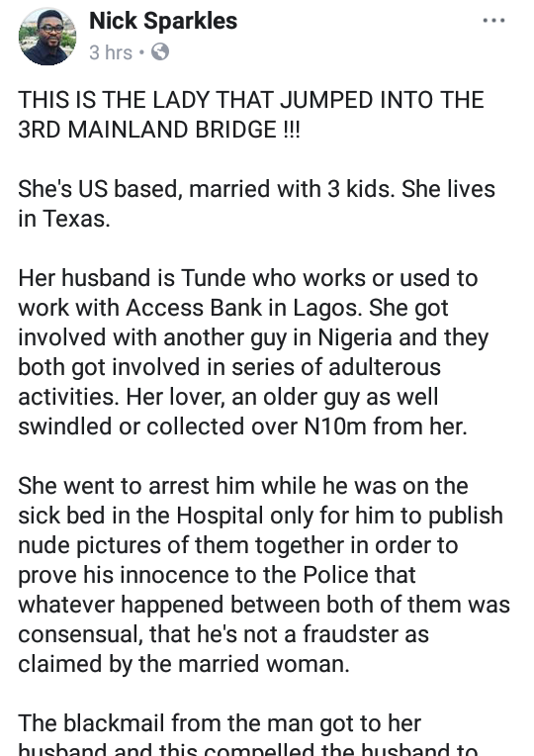The height and width of the screenshot is (756, 534).
Task: Click the line "claimed by the married woman."
Action: coord(184,664)
